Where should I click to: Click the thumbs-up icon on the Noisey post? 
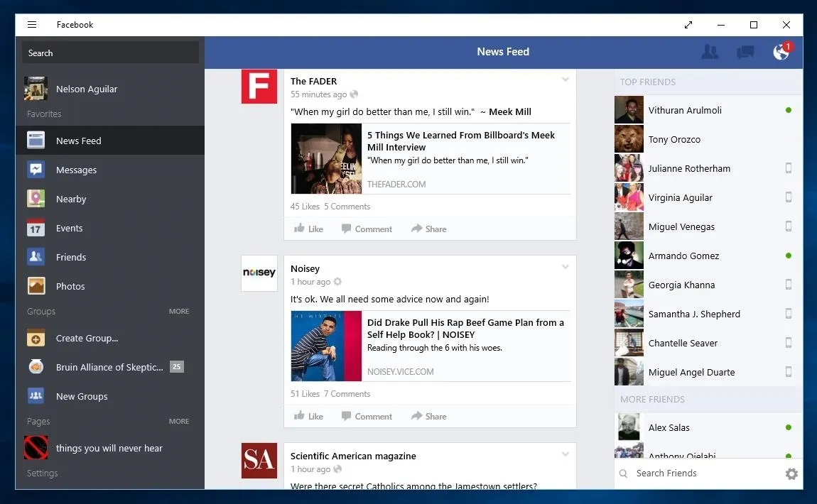coord(299,415)
